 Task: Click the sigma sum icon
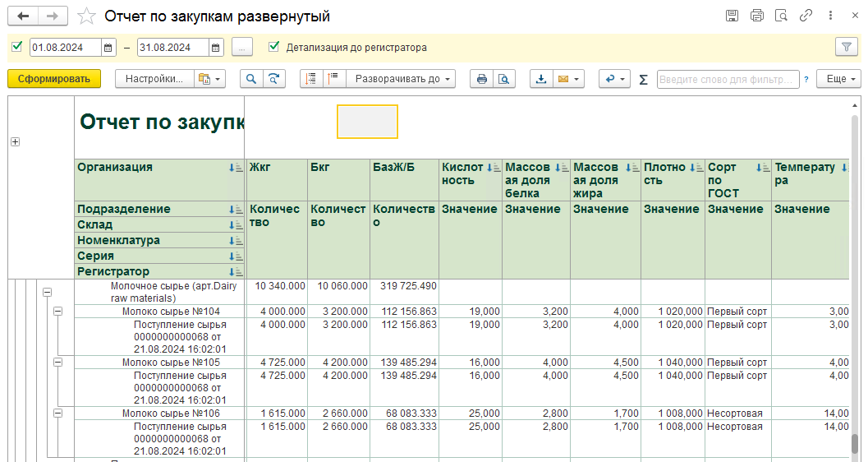[x=643, y=79]
